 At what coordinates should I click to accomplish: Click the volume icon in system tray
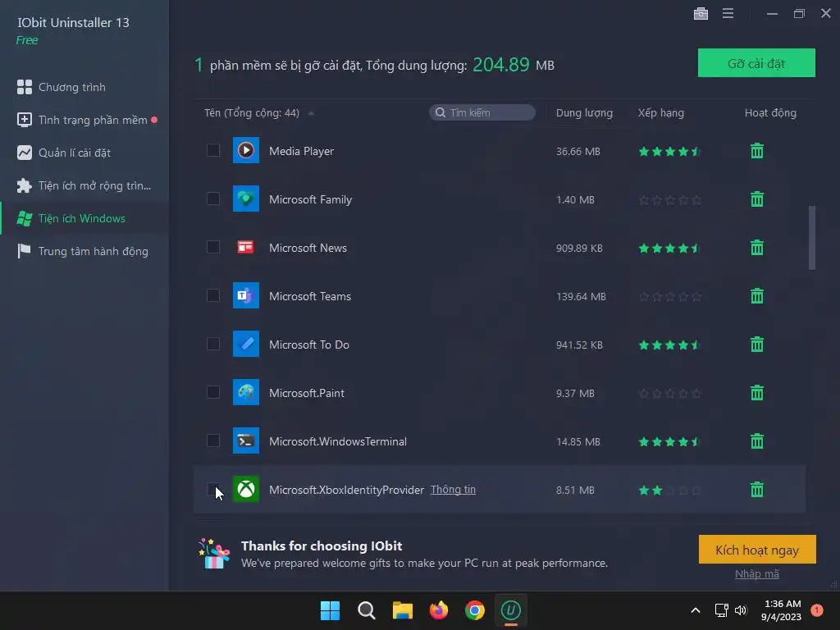tap(741, 610)
